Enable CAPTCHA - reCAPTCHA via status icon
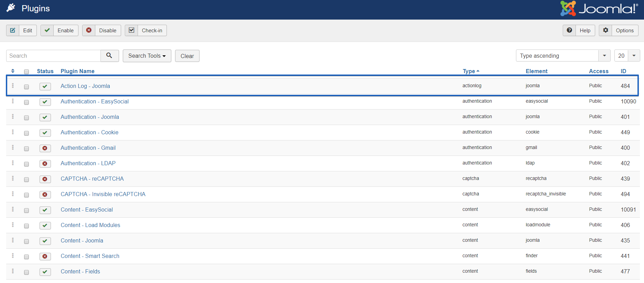The height and width of the screenshot is (283, 644). pos(45,179)
